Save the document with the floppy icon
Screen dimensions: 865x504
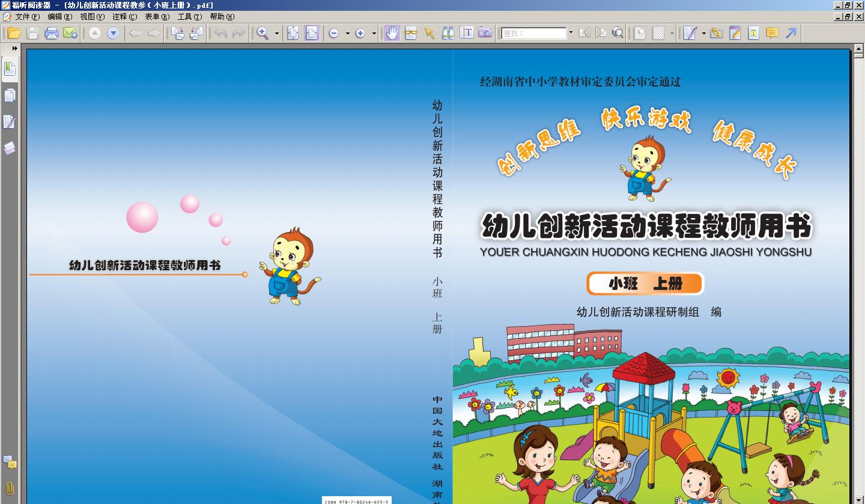pos(33,33)
